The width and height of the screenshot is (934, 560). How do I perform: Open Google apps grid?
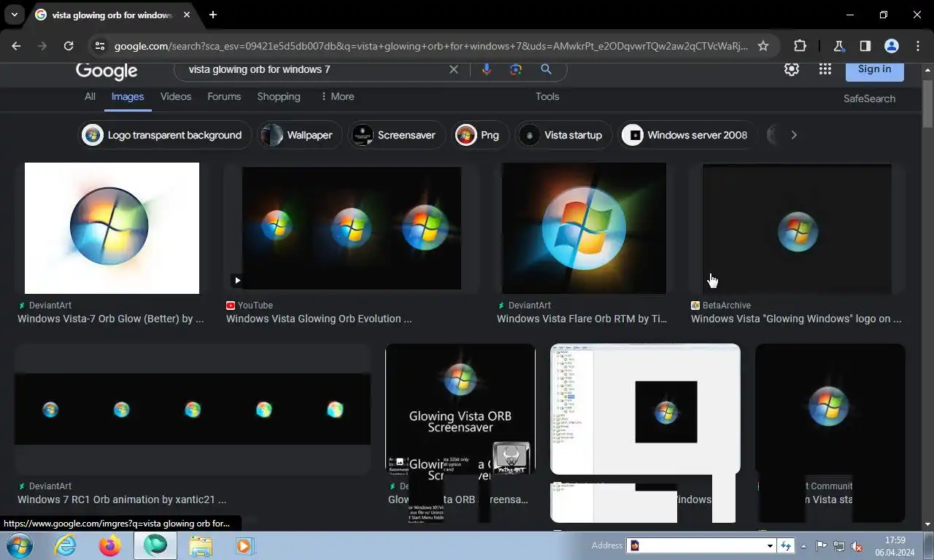tap(825, 69)
